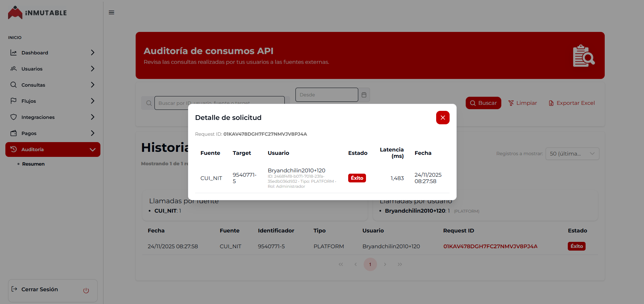Click the hamburger menu button
Image resolution: width=644 pixels, height=304 pixels.
[111, 12]
